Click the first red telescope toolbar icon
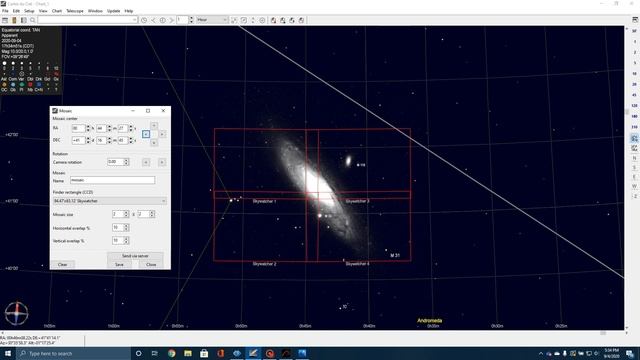This screenshot has height=360, width=640. (273, 20)
